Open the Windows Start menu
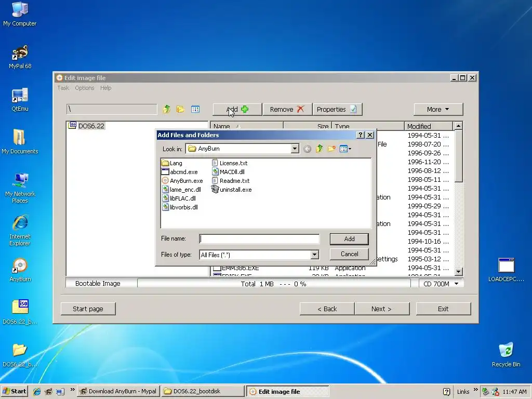This screenshot has height=399, width=532. (14, 391)
